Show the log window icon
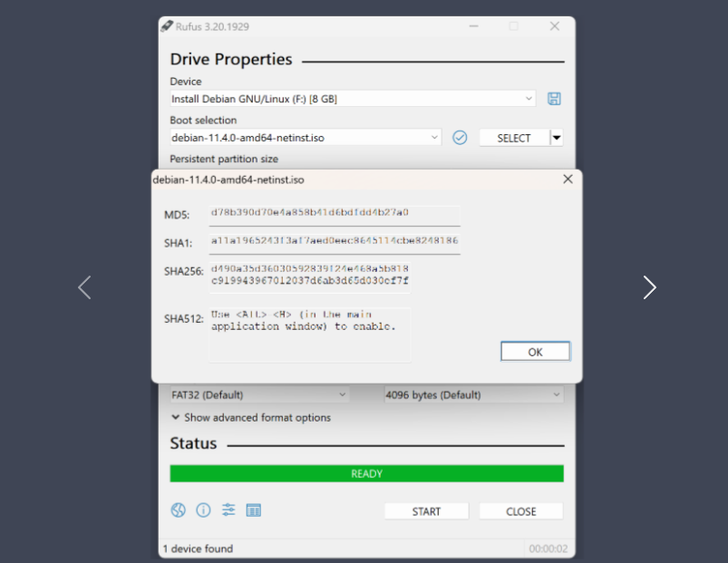Viewport: 728px width, 563px height. 254,510
